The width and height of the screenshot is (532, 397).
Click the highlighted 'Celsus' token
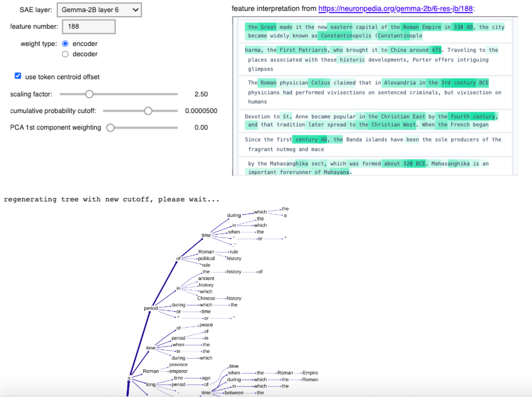point(320,83)
